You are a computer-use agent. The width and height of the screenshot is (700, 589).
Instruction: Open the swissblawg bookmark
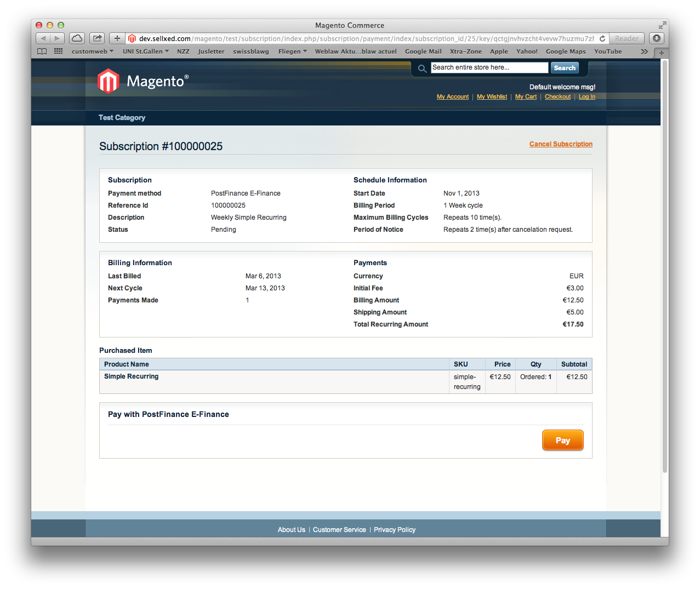click(x=251, y=52)
